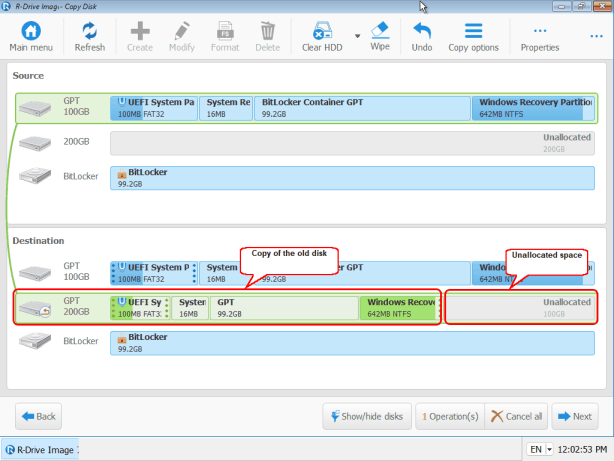
Task: Click the source 200GB disk icon
Action: (x=35, y=144)
